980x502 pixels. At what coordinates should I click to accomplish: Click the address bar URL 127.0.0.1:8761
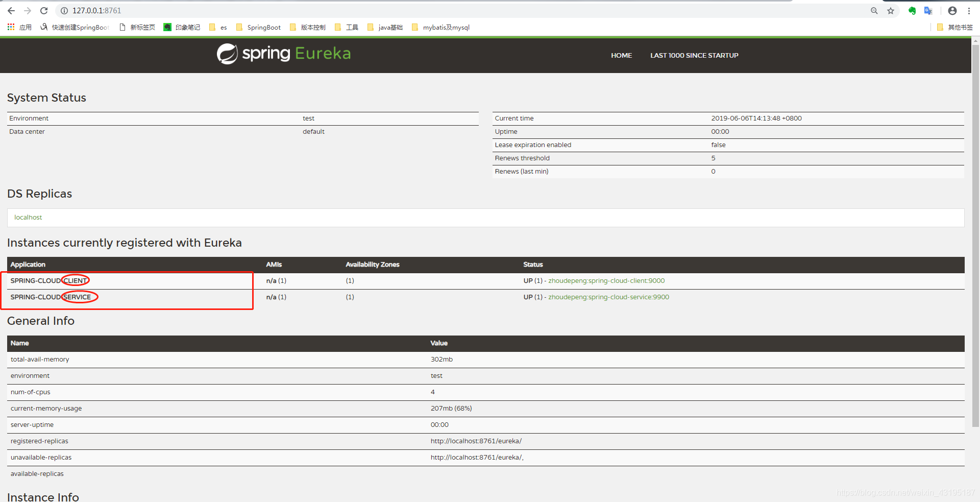tap(96, 11)
